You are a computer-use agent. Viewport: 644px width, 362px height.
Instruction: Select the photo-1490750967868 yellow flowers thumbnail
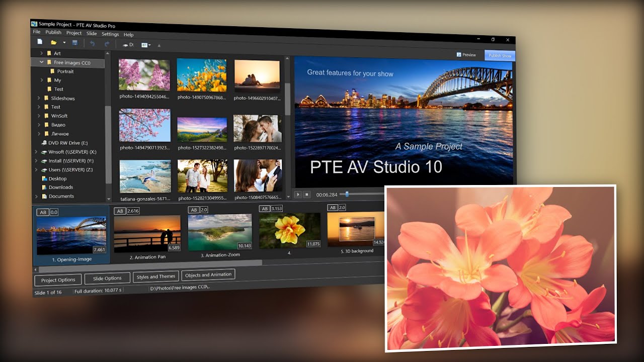click(202, 75)
